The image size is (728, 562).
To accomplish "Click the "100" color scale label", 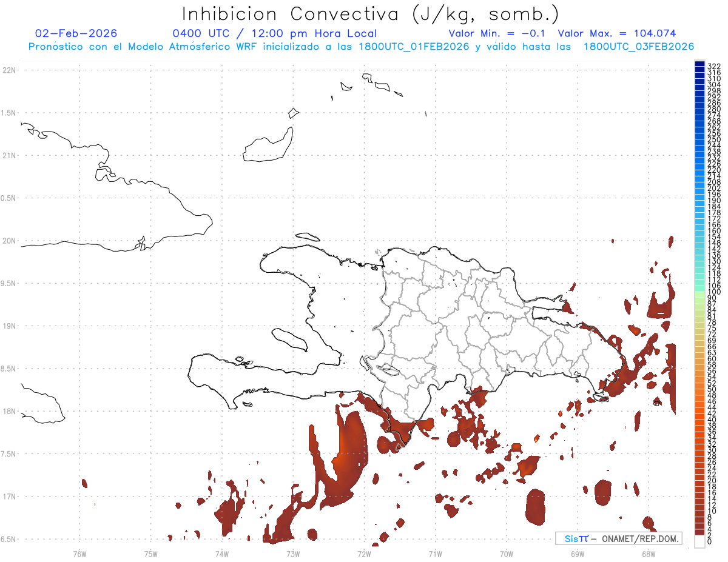I will 714,292.
